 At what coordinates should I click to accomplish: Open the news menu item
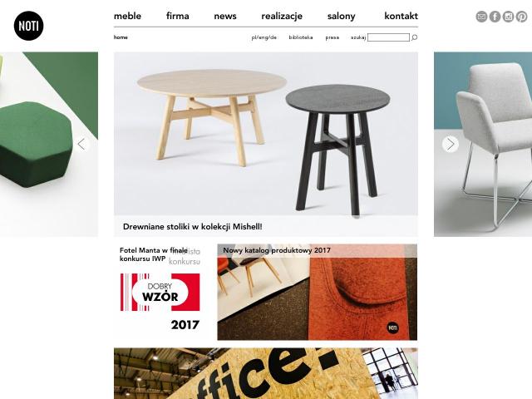pos(225,17)
